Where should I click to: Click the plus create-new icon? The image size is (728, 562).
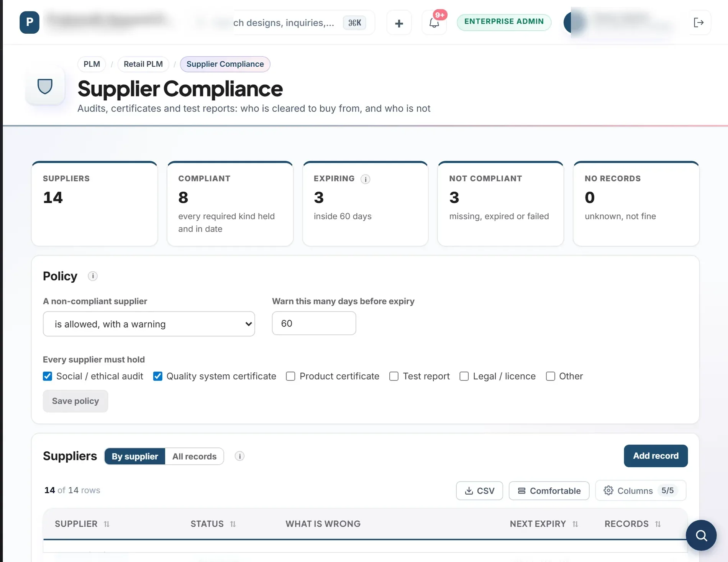point(399,23)
